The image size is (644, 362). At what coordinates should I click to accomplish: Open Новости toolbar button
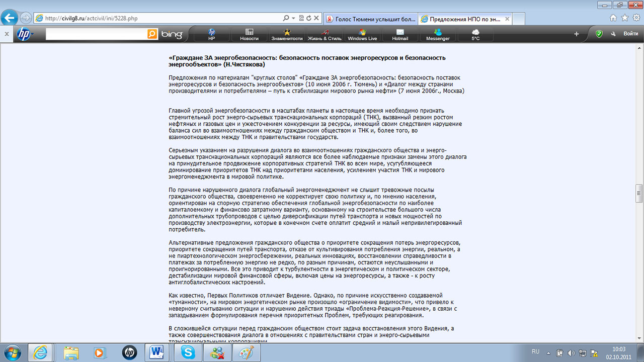tap(249, 34)
